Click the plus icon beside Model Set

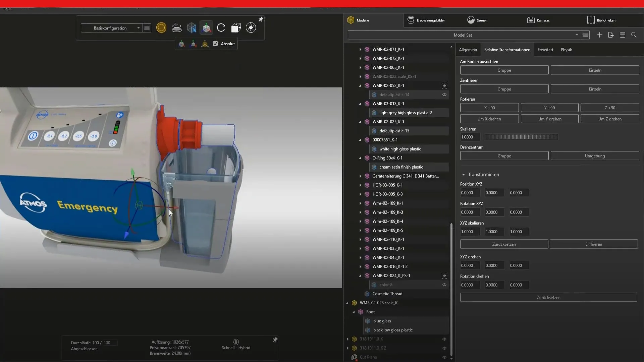point(600,35)
